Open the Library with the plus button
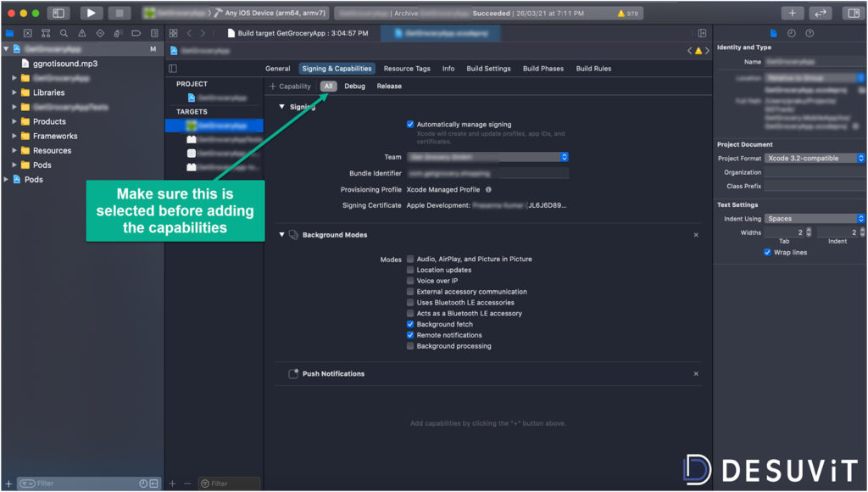Image resolution: width=868 pixels, height=492 pixels. (x=793, y=13)
